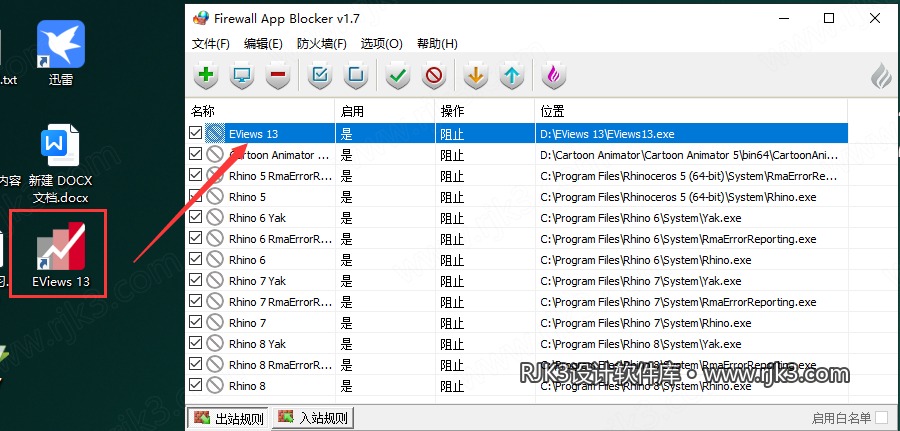Image resolution: width=900 pixels, height=431 pixels.
Task: Click block icon on Rhino 7 row
Action: click(215, 323)
